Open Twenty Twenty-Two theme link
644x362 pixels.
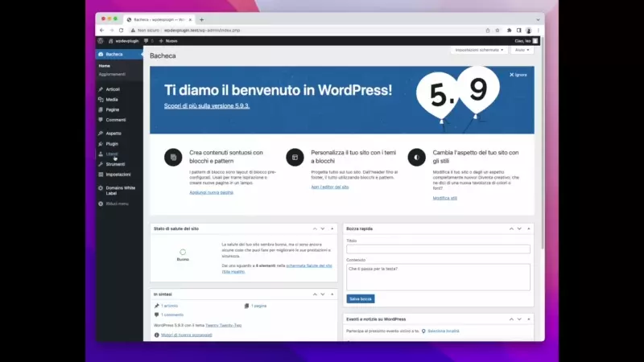click(224, 326)
